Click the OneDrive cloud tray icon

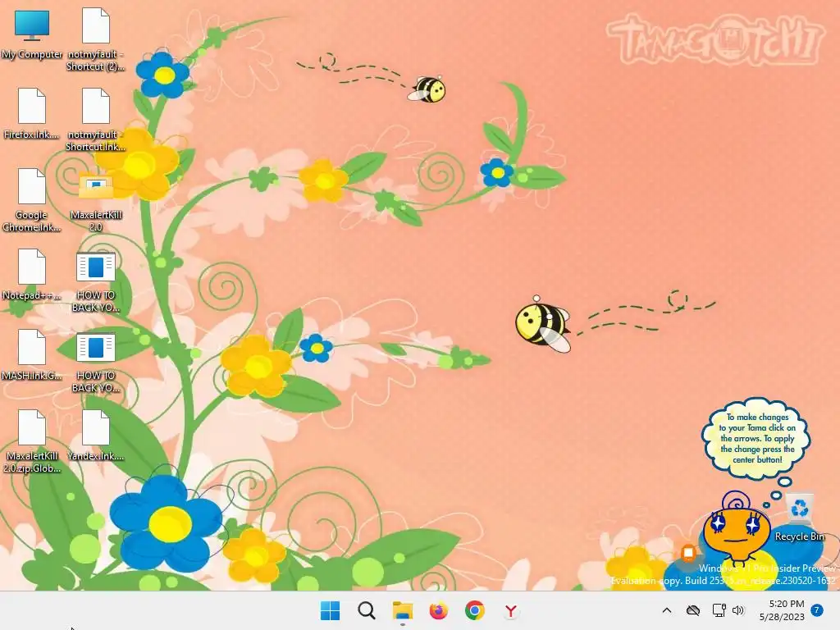pos(693,610)
